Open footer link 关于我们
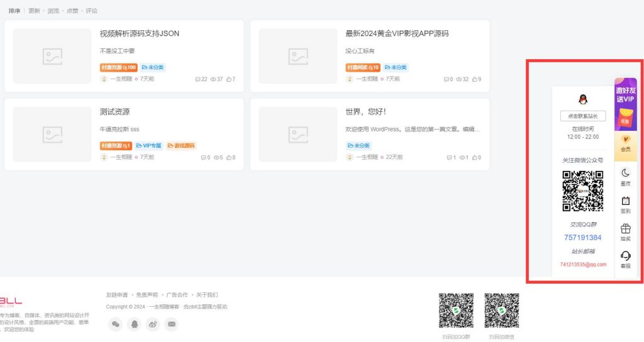This screenshot has height=342, width=644. tap(207, 295)
